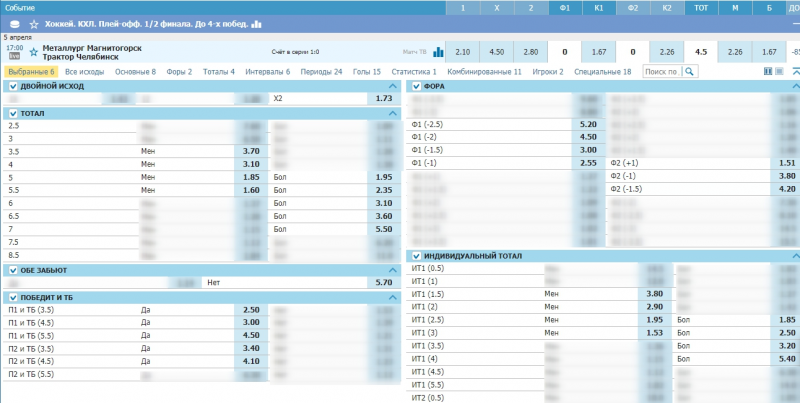The height and width of the screenshot is (403, 800).
Task: Star the KHL playoff league as favorite
Action: tap(34, 23)
